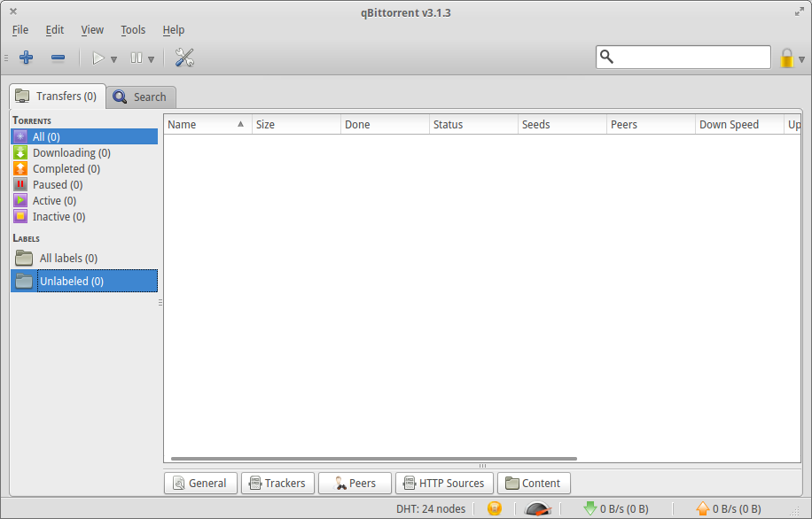The image size is (812, 519).
Task: Click the purple Active play icon
Action: 20,201
